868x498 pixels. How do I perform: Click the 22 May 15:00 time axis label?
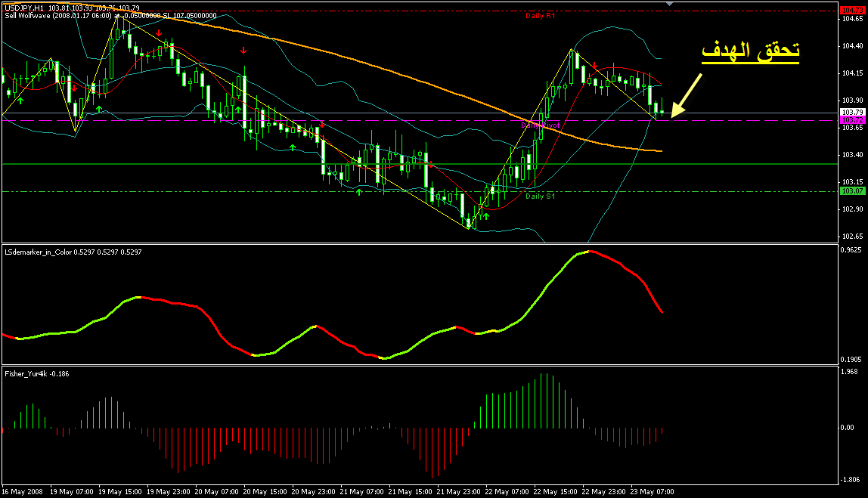click(556, 491)
